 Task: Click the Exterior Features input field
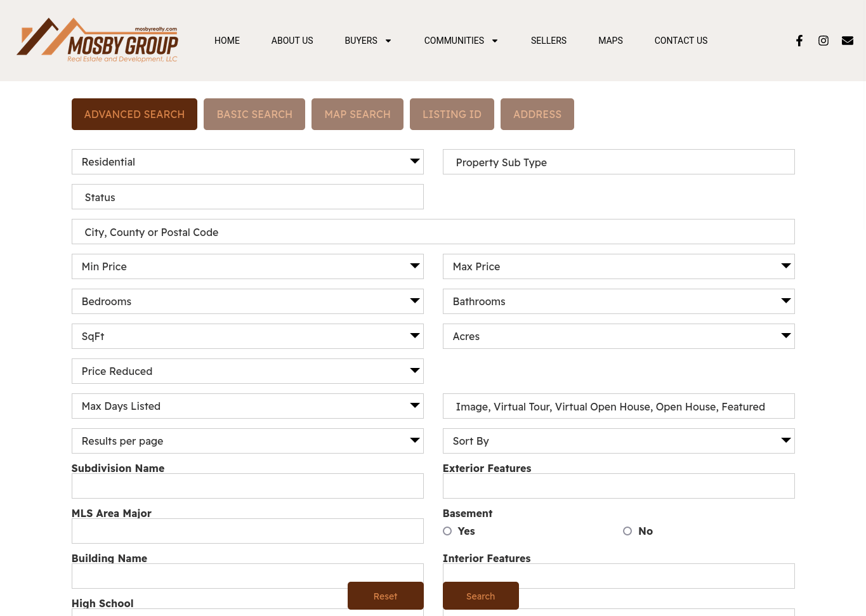pos(619,486)
